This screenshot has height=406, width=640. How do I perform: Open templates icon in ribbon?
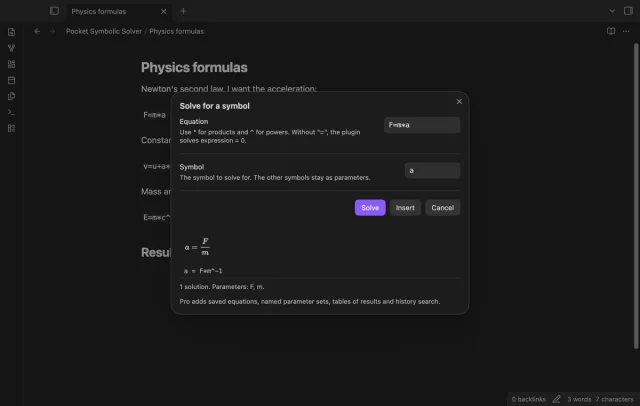11,96
